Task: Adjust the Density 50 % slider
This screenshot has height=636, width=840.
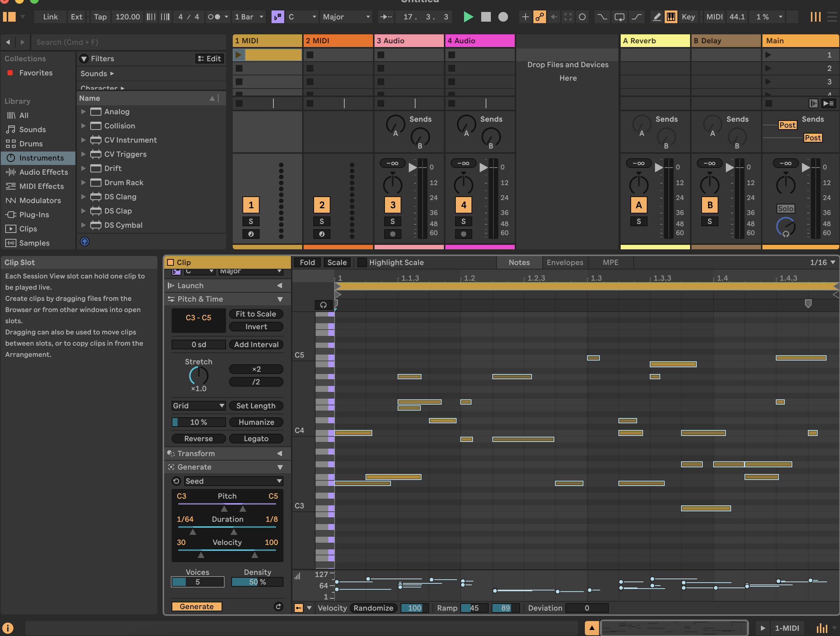Action: [x=257, y=582]
